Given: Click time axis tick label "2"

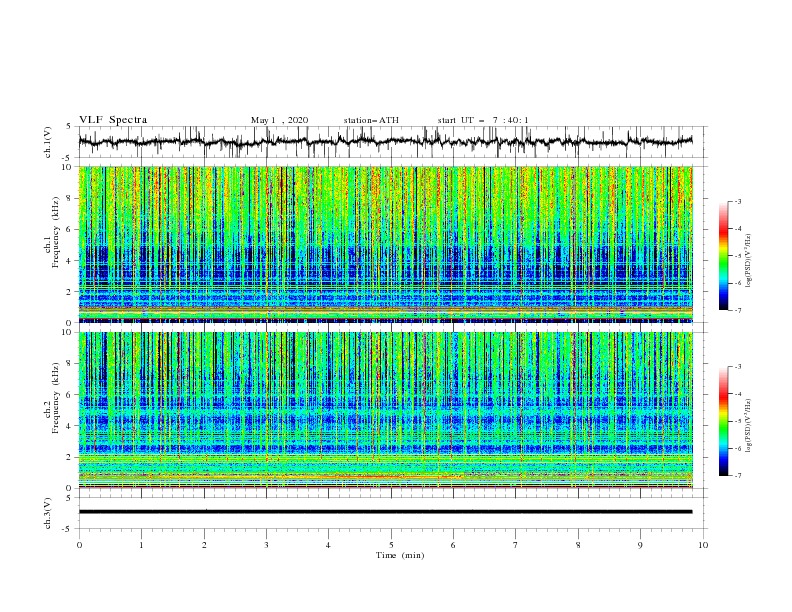Looking at the screenshot, I should tap(204, 545).
